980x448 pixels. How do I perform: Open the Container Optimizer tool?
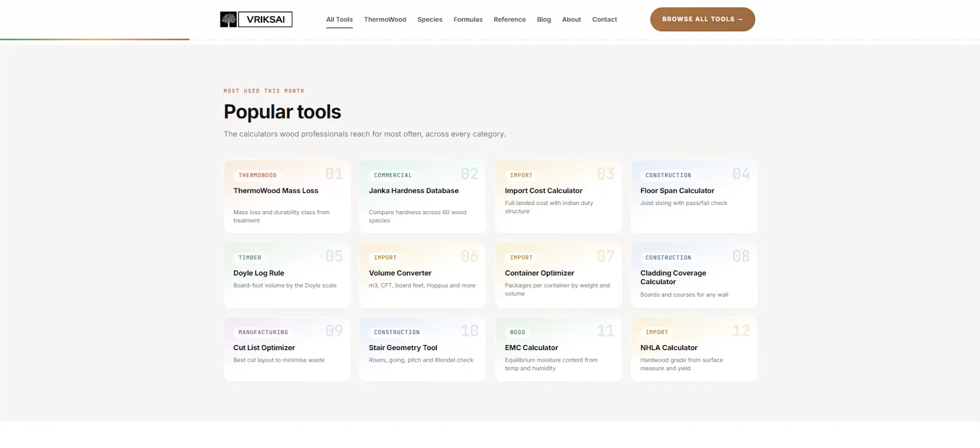coord(559,275)
